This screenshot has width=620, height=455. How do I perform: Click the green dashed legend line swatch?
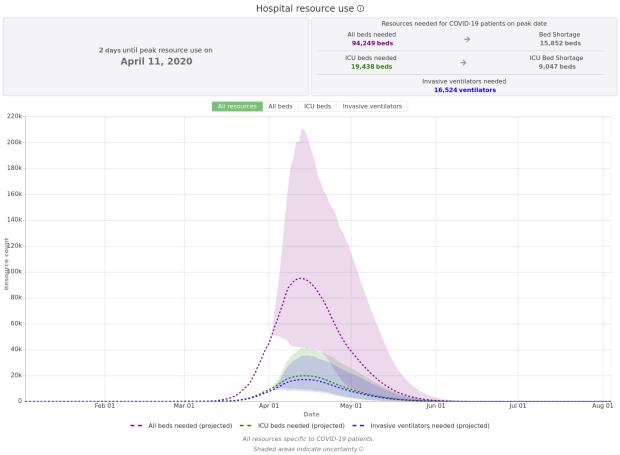click(x=246, y=426)
